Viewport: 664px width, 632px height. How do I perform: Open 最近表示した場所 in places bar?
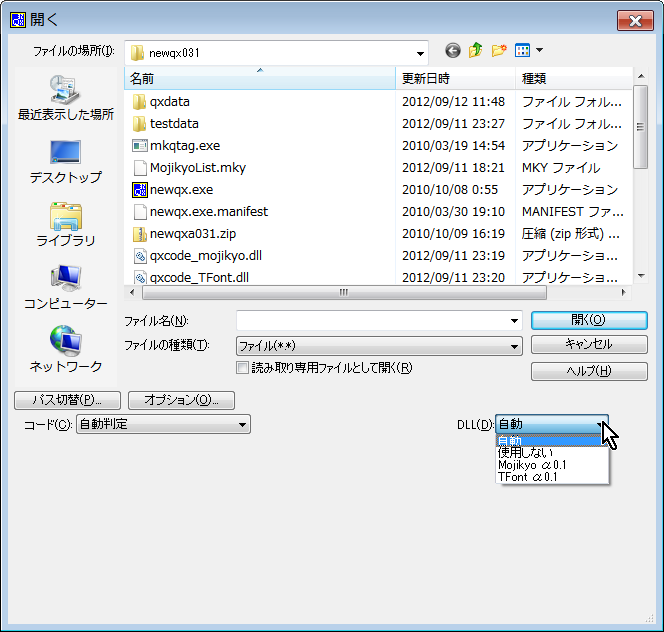[66, 98]
